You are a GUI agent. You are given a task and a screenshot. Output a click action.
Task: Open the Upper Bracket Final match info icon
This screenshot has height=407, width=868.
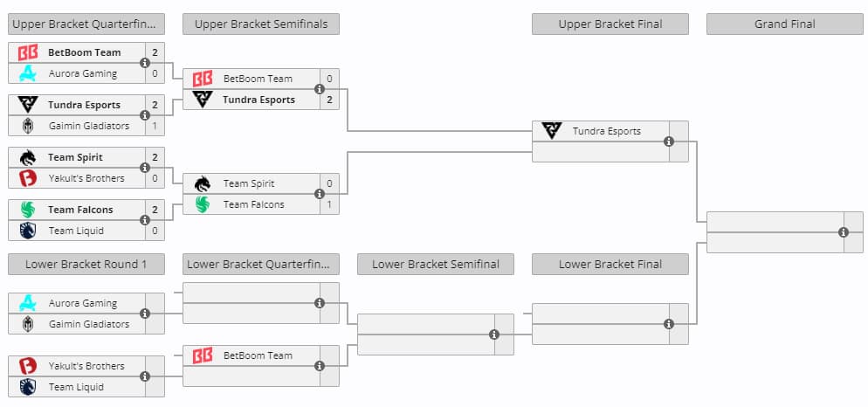point(669,141)
